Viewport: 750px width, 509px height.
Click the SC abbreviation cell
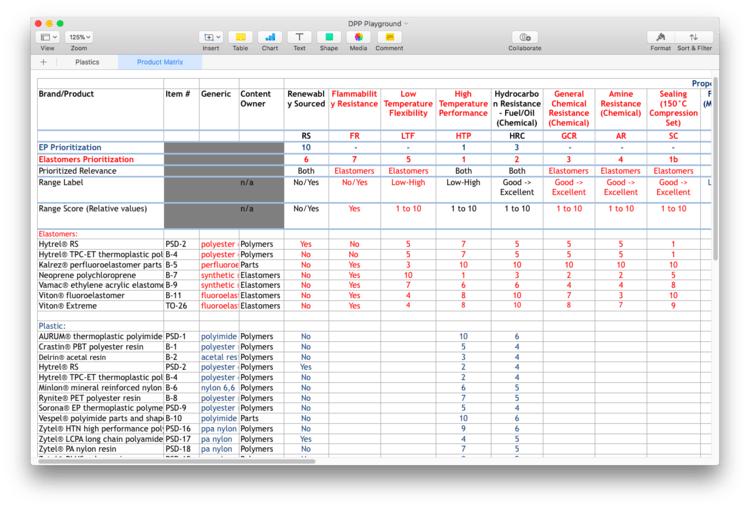click(673, 136)
